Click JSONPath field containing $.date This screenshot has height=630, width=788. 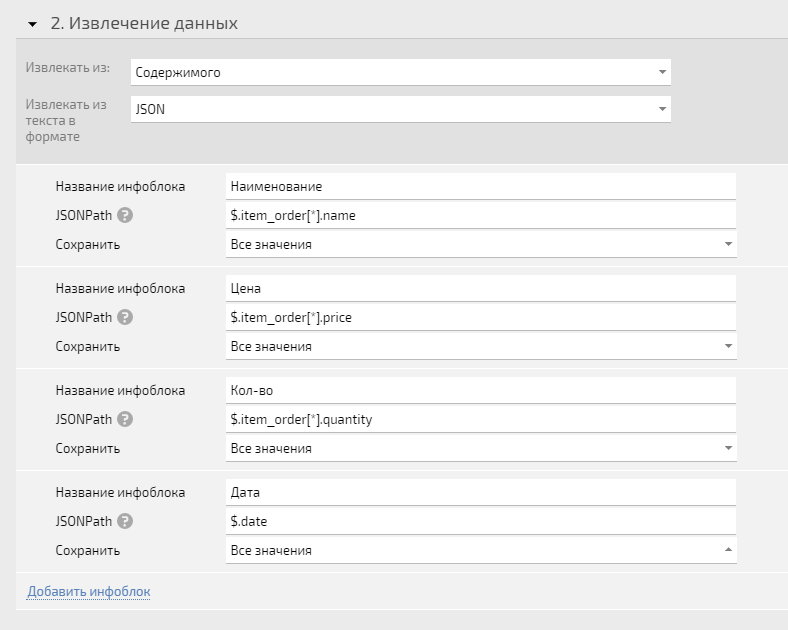(481, 521)
